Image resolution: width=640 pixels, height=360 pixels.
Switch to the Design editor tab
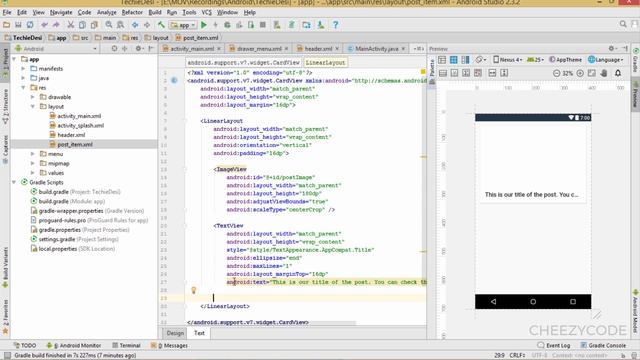[175, 333]
